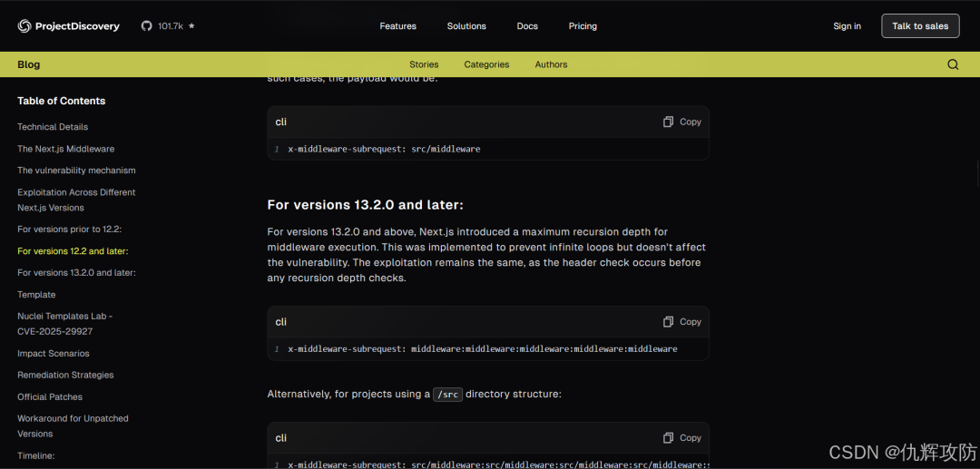Image resolution: width=980 pixels, height=469 pixels.
Task: Click the Talk to sales button
Action: click(x=920, y=26)
